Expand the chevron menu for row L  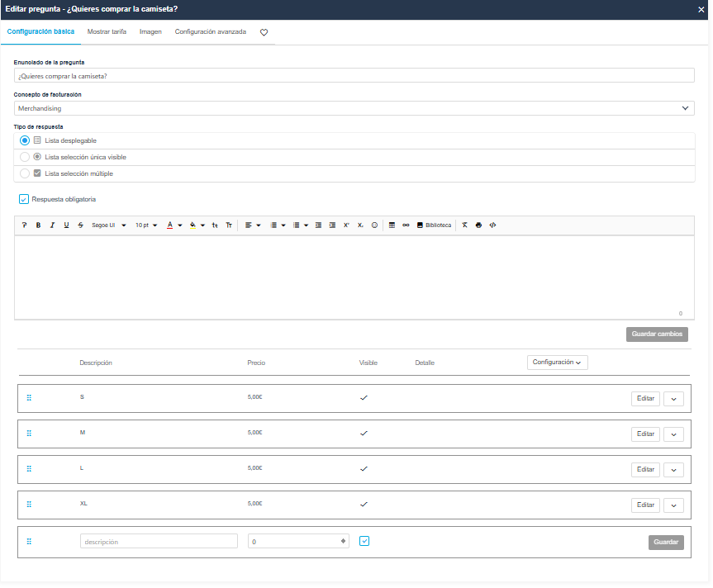pos(673,470)
